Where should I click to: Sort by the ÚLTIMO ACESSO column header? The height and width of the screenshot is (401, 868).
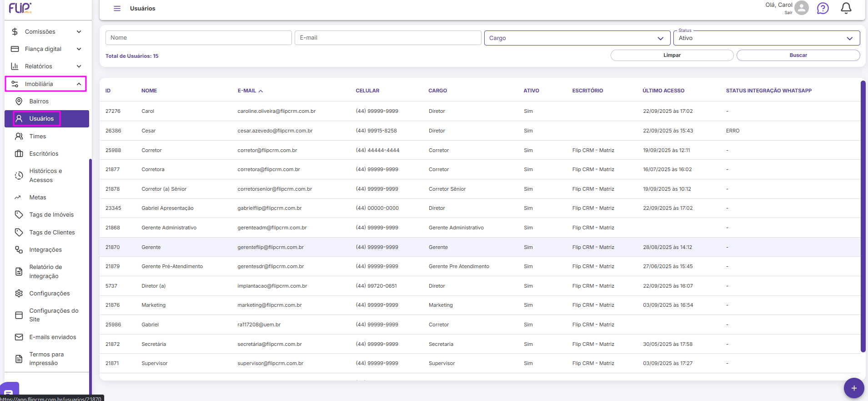click(663, 91)
